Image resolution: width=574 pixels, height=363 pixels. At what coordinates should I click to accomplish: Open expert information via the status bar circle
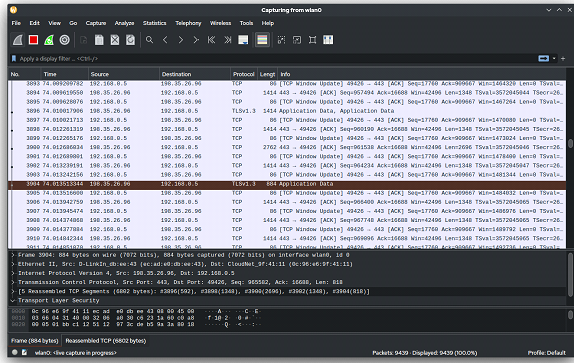click(15, 352)
